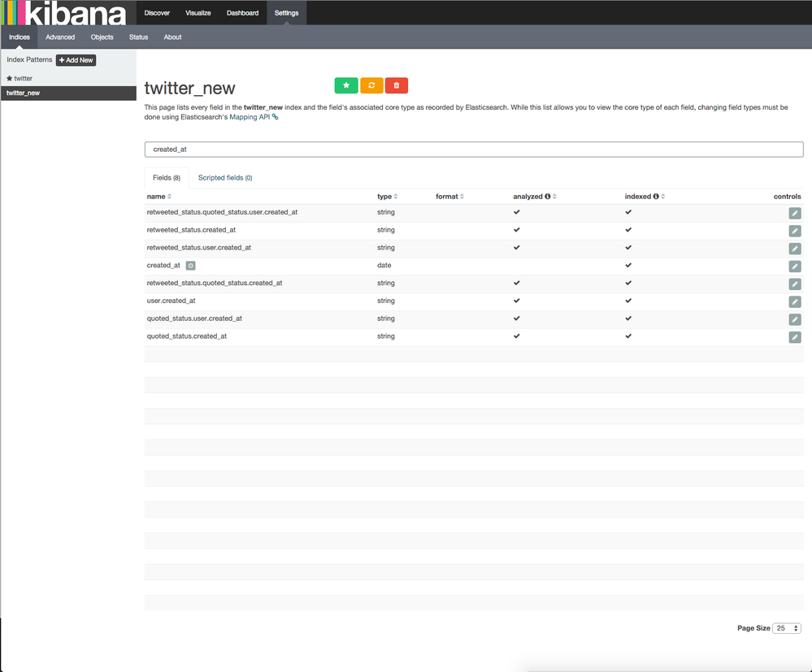Set twitter_new as the default index pattern
This screenshot has width=812, height=672.
pyautogui.click(x=345, y=85)
